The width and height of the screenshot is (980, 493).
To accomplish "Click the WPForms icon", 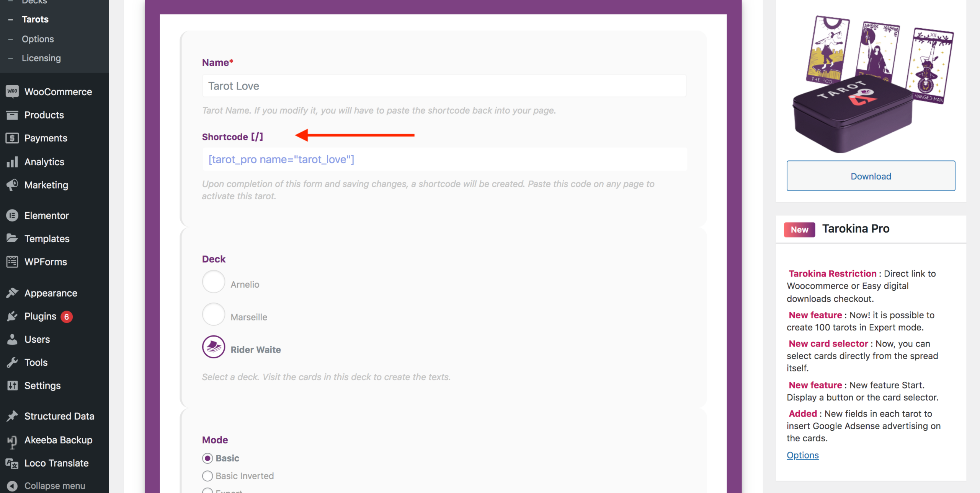I will (x=12, y=262).
